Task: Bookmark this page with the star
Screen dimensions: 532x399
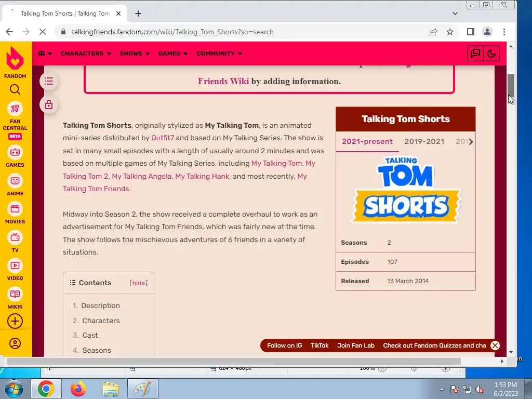Action: [x=450, y=32]
